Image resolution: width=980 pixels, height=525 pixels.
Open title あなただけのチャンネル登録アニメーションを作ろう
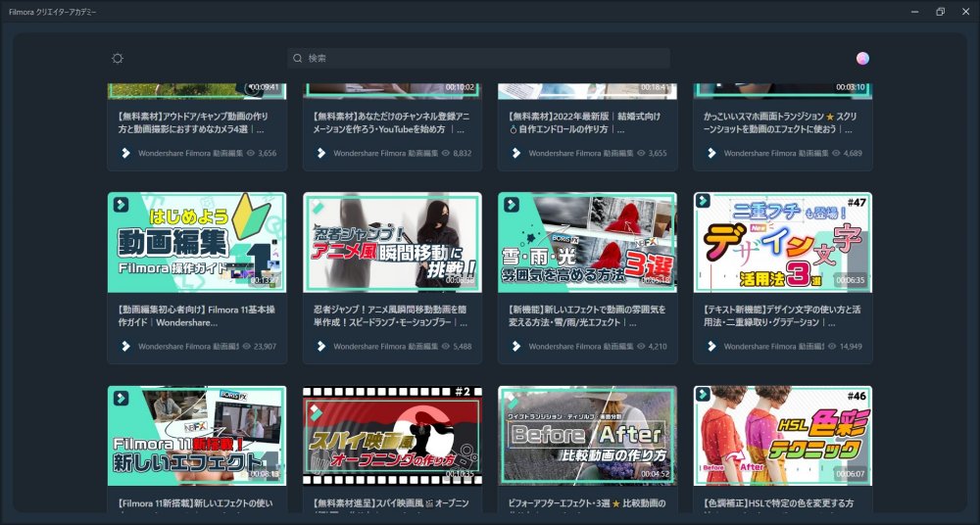392,123
